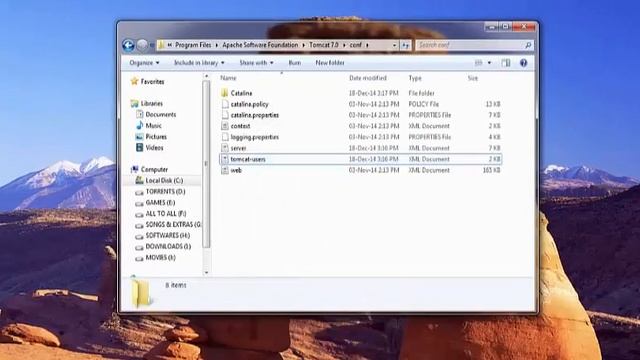Viewport: 640px width, 360px height.
Task: Select the GAMES (E:) drive
Action: click(x=160, y=202)
